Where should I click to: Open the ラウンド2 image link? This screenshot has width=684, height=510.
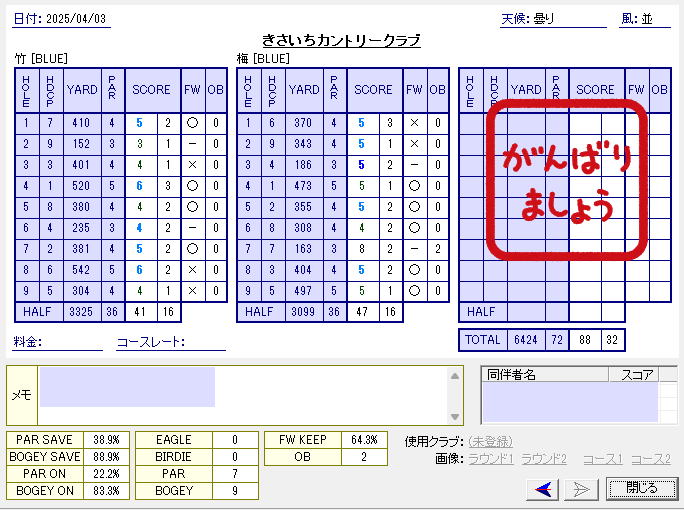tap(544, 459)
